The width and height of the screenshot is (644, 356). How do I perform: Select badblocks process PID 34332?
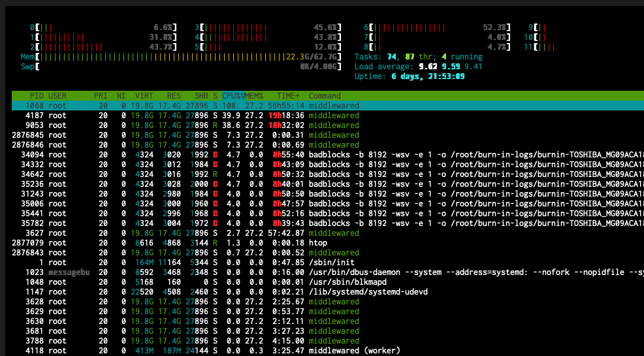pos(328,164)
